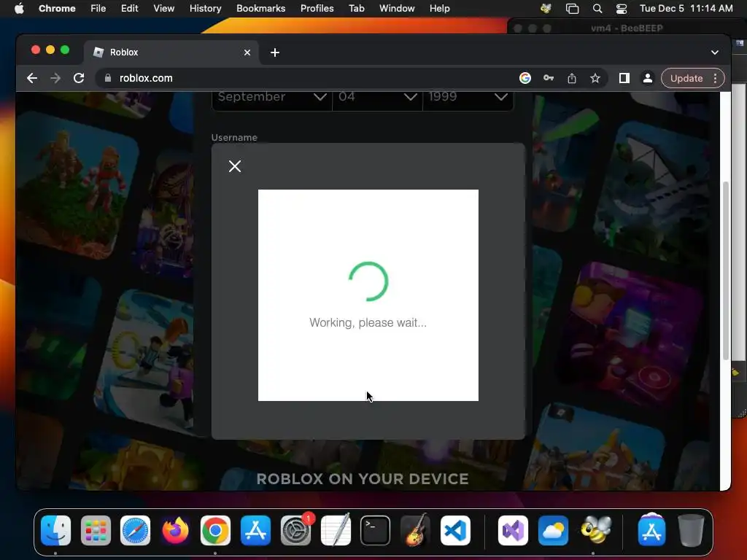Launch Visual Studio Code from Dock
The height and width of the screenshot is (560, 747).
coord(455,530)
